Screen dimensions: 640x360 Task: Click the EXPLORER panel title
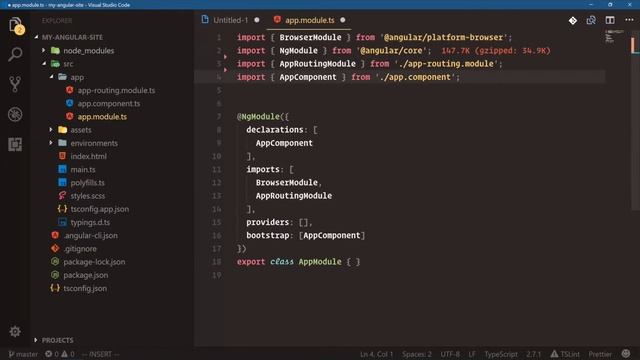pos(57,20)
